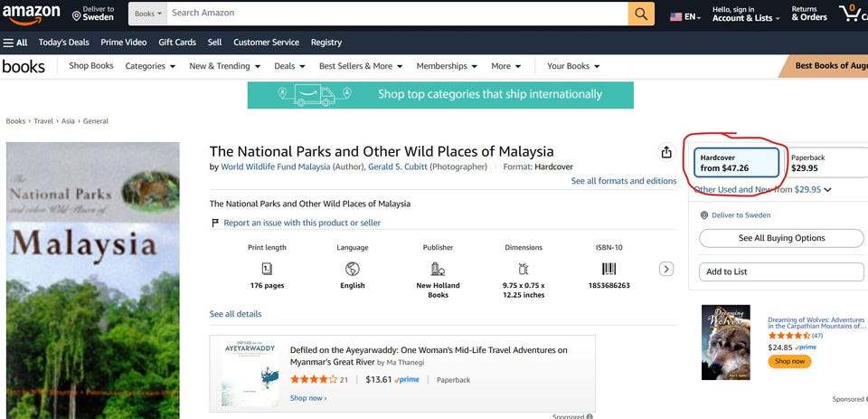Click See all details link
Screen dimensions: 868x419
pos(235,314)
